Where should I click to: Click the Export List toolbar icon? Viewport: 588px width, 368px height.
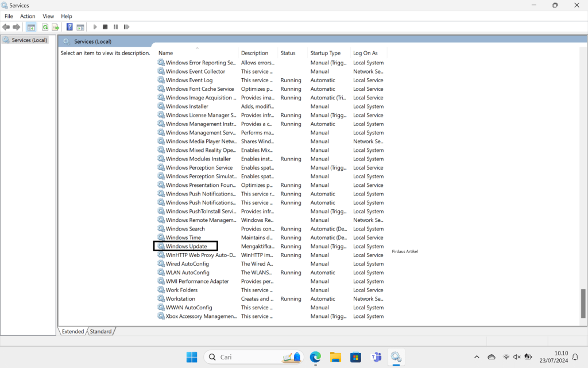(x=56, y=27)
